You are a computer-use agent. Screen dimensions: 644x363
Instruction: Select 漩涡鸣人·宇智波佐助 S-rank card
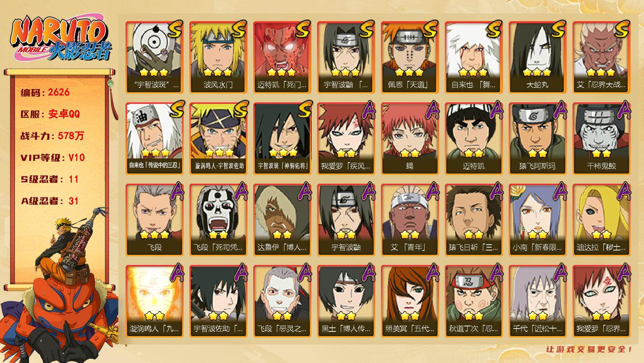click(218, 138)
